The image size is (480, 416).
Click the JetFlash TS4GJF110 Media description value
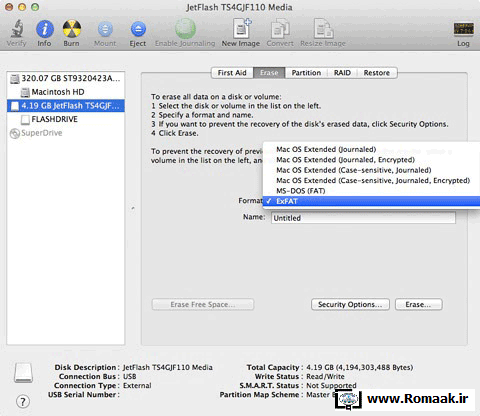click(x=168, y=367)
